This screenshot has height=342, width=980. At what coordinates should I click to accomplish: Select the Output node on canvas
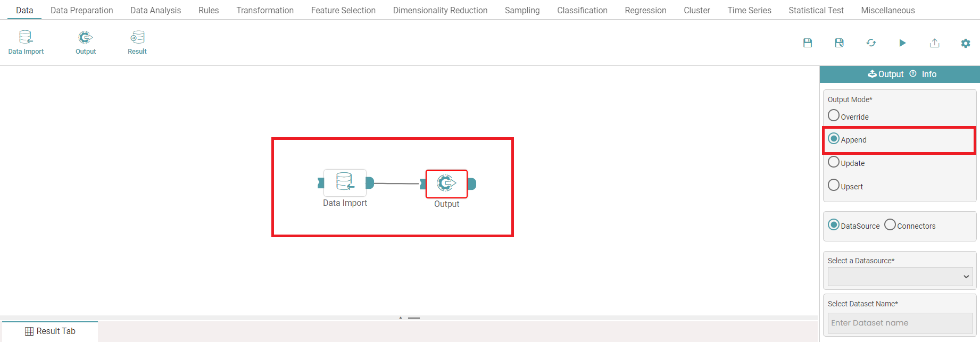[x=446, y=183]
